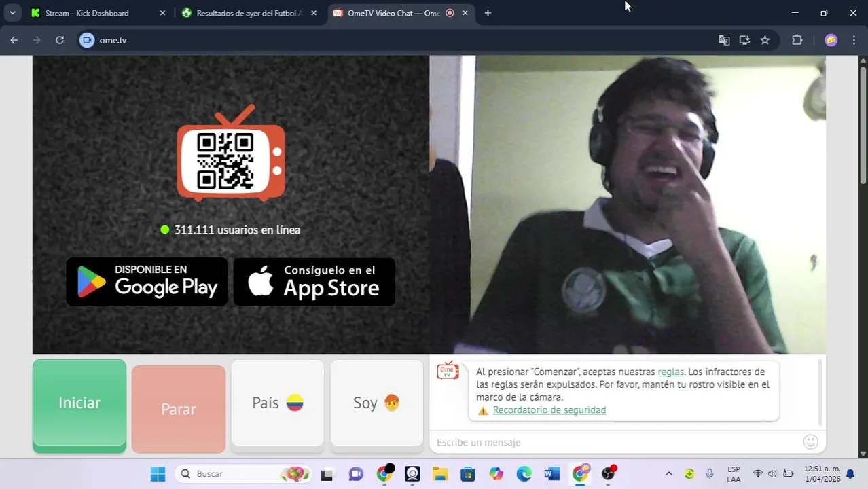Image resolution: width=868 pixels, height=489 pixels.
Task: Switch to Stream - Kick Dashboard tab
Action: tap(97, 13)
